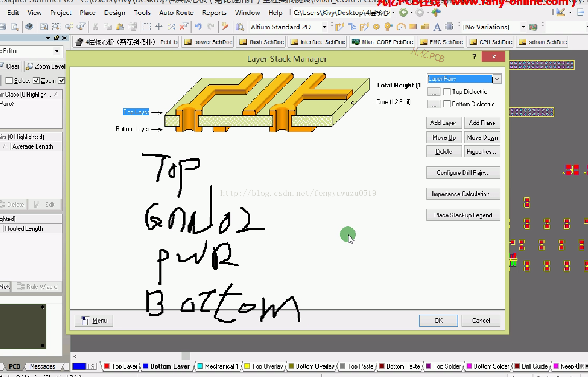Screen dimensions: 588x377
Task: Click the cross probe pencil icon
Action: [225, 27]
